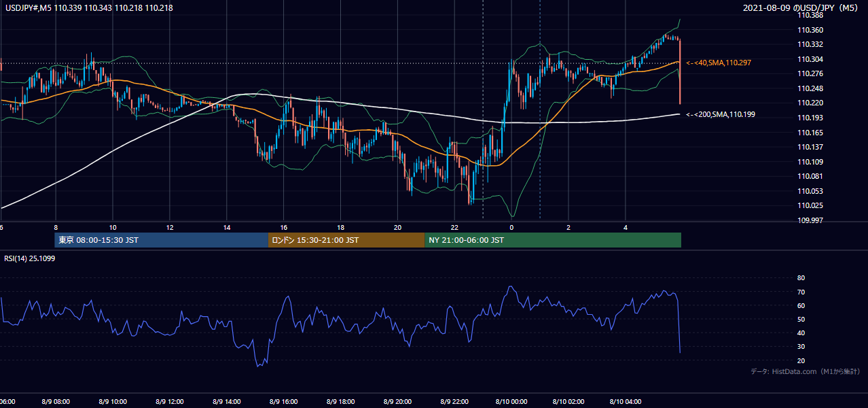Click the 70 level on the RSI scale
Image resolution: width=868 pixels, height=408 pixels.
pyautogui.click(x=801, y=292)
